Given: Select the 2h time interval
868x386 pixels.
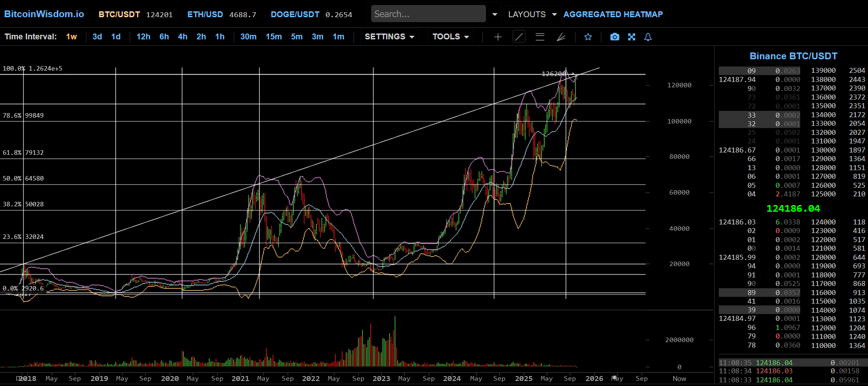Looking at the screenshot, I should (201, 37).
